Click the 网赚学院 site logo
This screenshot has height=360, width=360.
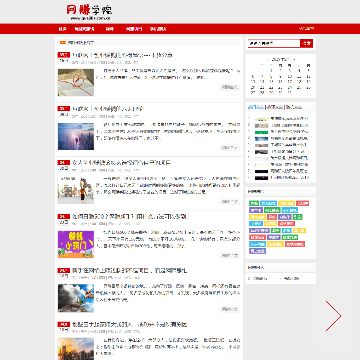pos(89,12)
